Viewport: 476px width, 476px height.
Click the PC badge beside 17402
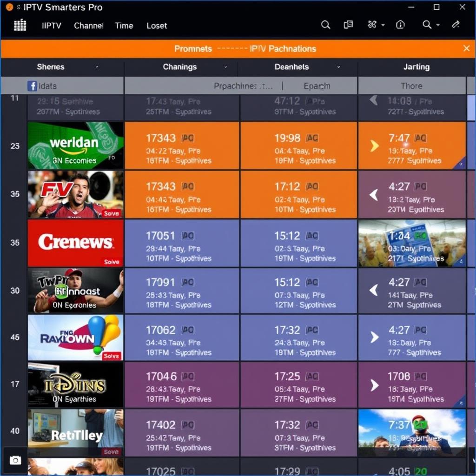(x=188, y=425)
